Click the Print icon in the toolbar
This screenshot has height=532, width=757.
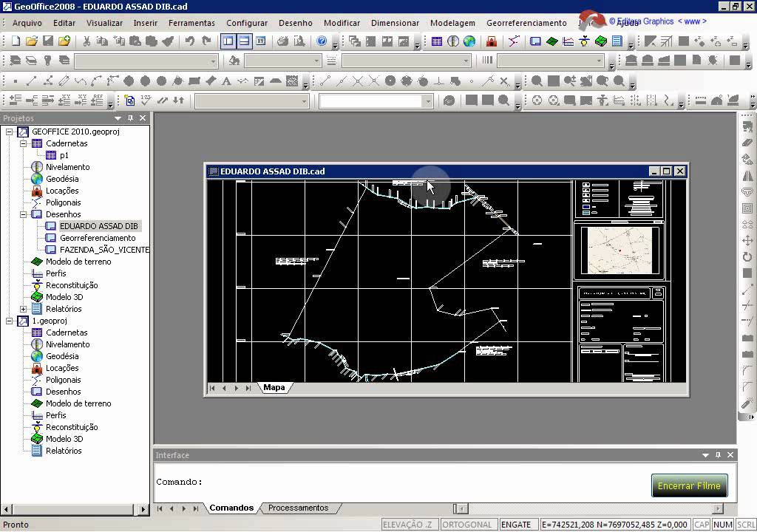click(283, 41)
